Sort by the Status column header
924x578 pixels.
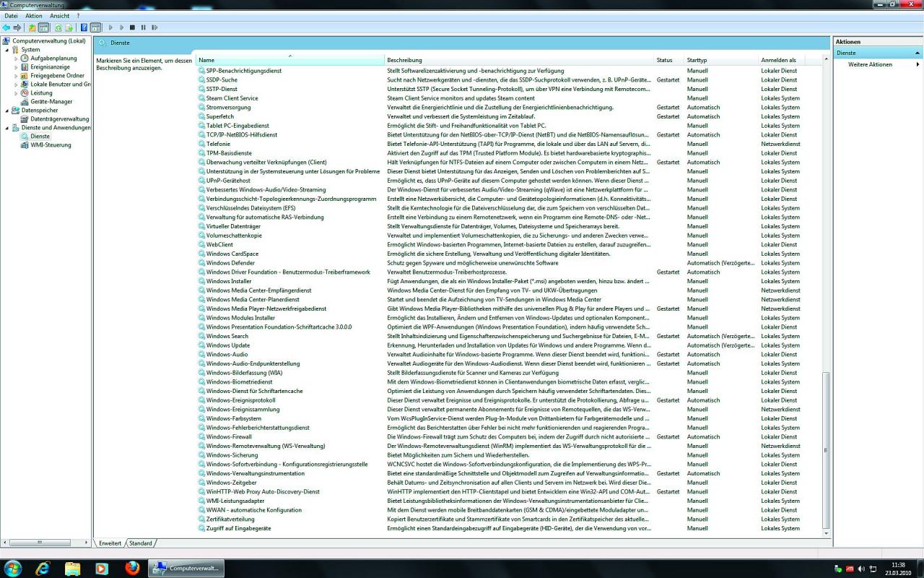tap(669, 60)
